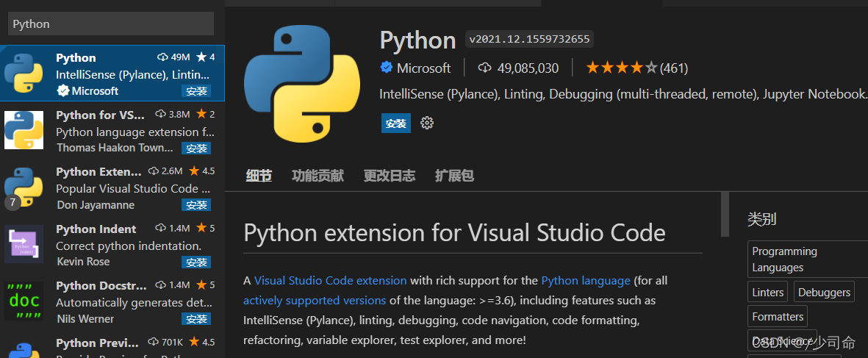Follow the Python language hyperlink
Screen dimensions: 868x358
point(586,281)
